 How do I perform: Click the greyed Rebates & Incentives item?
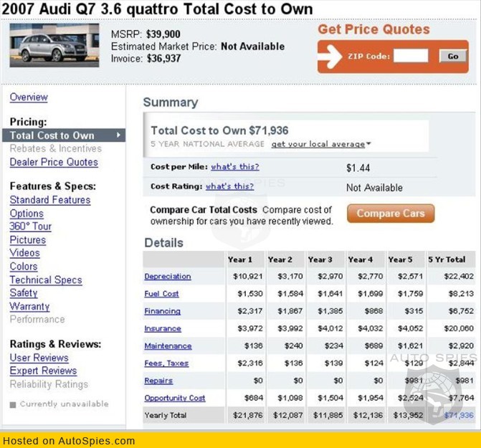pyautogui.click(x=55, y=148)
